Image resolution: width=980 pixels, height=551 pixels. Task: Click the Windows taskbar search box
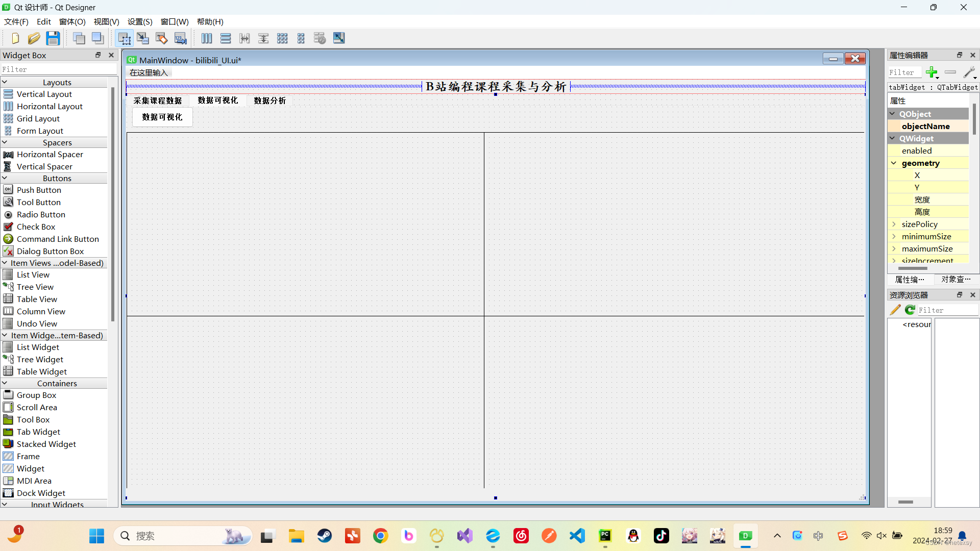click(183, 536)
